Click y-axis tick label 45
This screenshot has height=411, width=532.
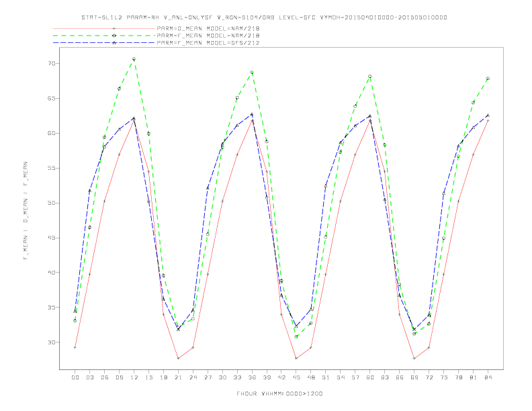(x=52, y=238)
